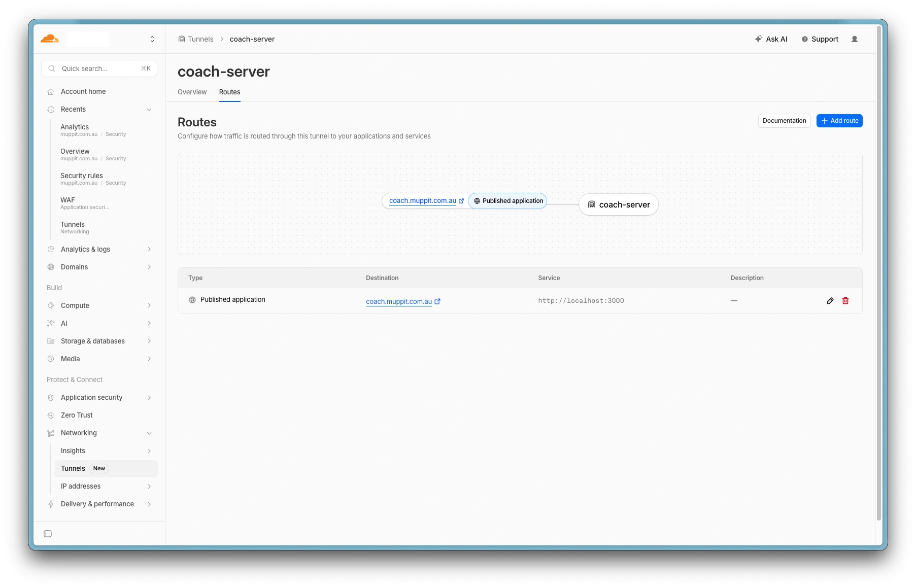The width and height of the screenshot is (916, 588).
Task: Select Zero Trust in sidebar
Action: (x=77, y=415)
